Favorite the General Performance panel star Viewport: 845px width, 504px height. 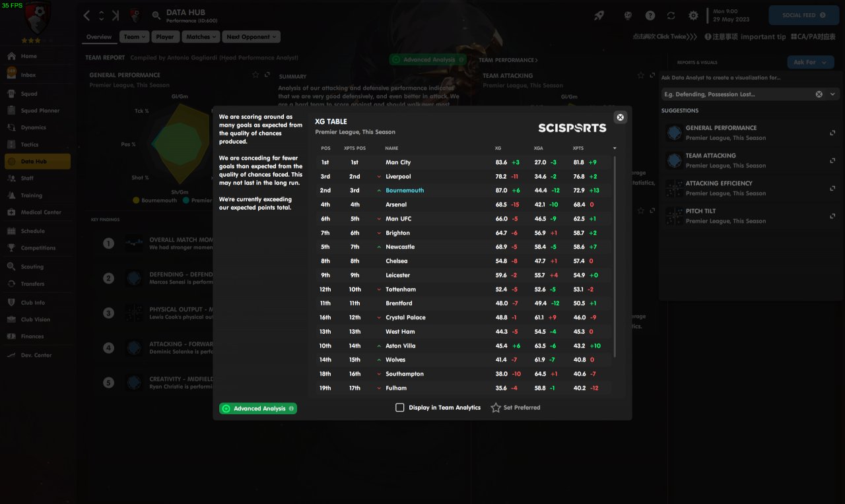coord(255,75)
